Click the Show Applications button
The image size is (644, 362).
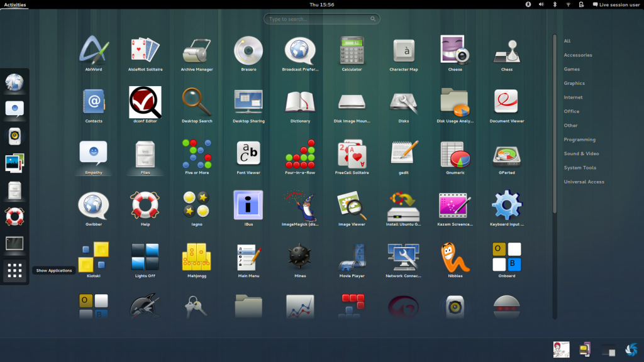coord(14,270)
